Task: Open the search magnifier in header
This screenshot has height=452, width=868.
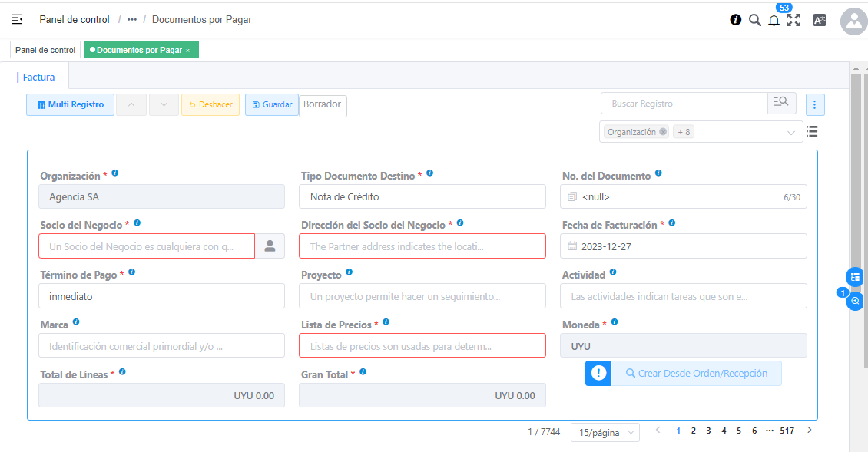Action: (754, 20)
